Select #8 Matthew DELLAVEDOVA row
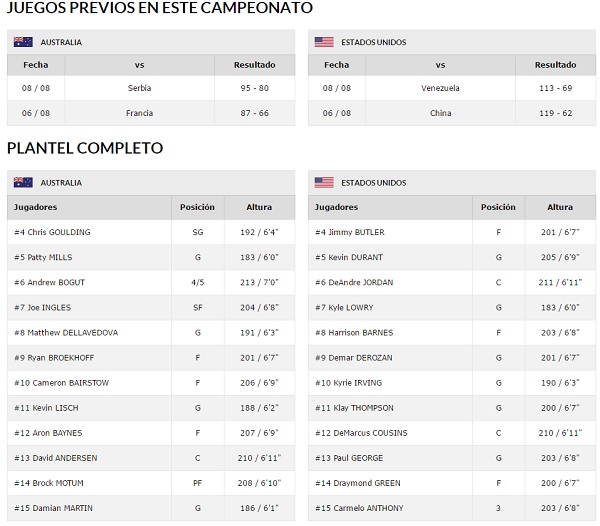This screenshot has height=526, width=600. [151, 332]
